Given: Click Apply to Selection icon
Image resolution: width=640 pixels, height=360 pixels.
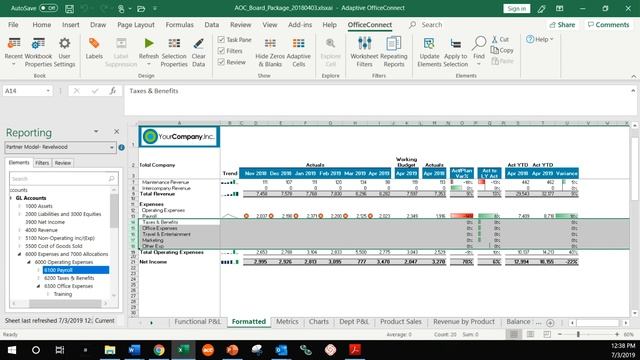Looking at the screenshot, I should [456, 43].
